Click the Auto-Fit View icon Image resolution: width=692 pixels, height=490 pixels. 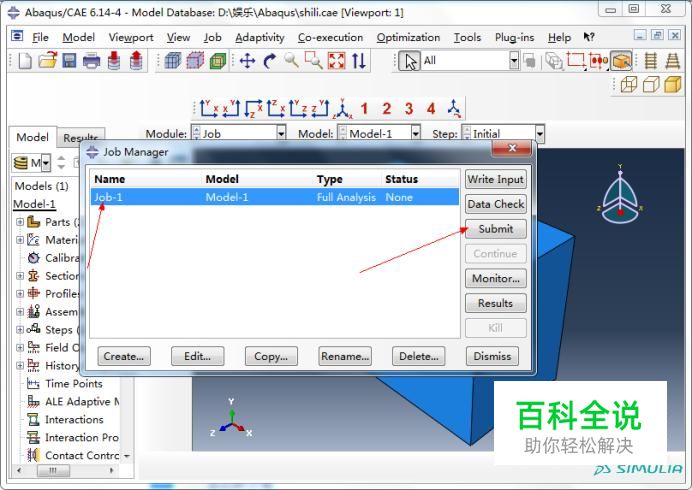[x=336, y=61]
